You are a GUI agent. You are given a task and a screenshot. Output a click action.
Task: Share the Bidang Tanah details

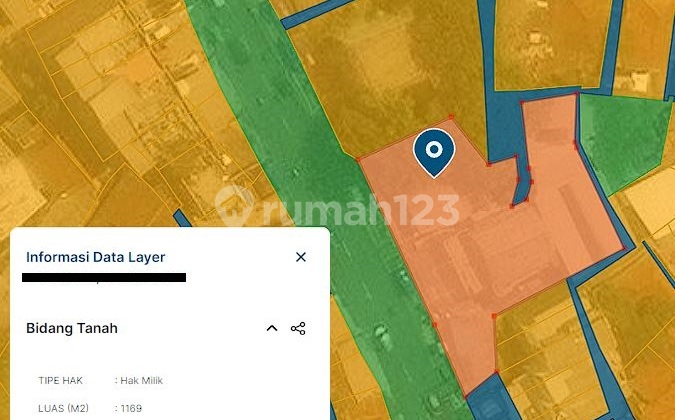coord(298,329)
